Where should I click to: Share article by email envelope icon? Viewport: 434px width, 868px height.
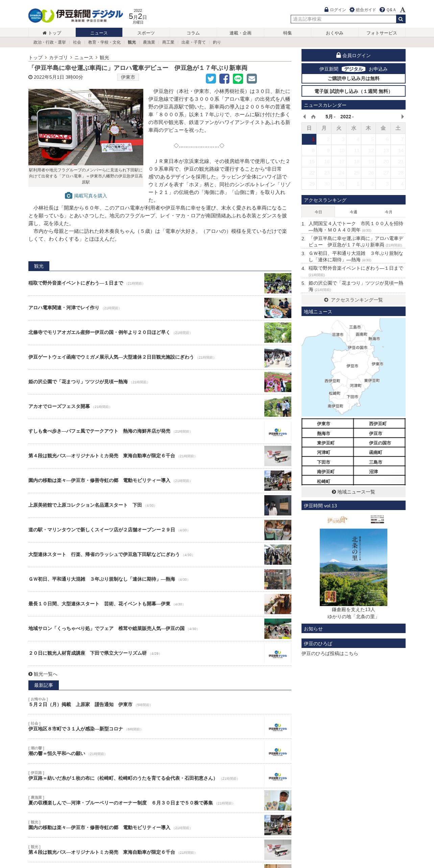click(251, 79)
